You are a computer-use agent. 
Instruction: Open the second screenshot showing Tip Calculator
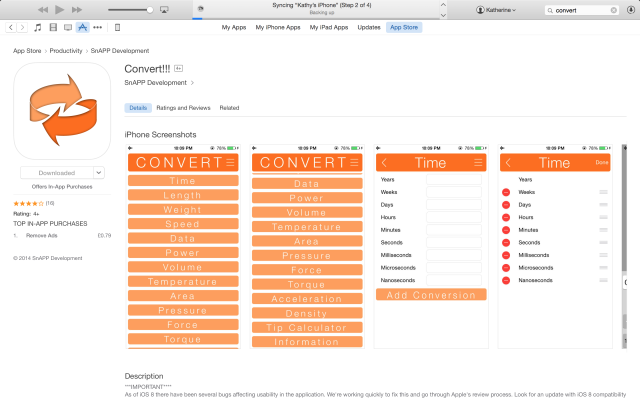(307, 247)
